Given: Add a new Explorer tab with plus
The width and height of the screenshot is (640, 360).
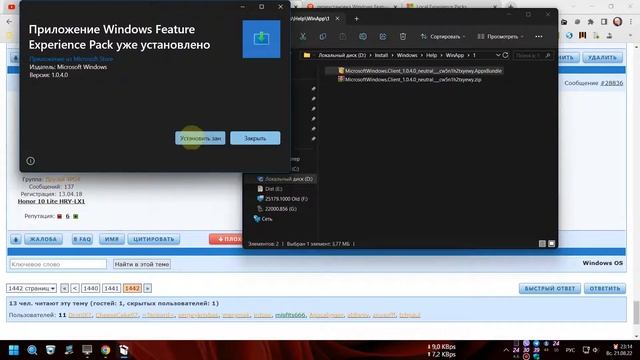Looking at the screenshot, I should point(356,19).
